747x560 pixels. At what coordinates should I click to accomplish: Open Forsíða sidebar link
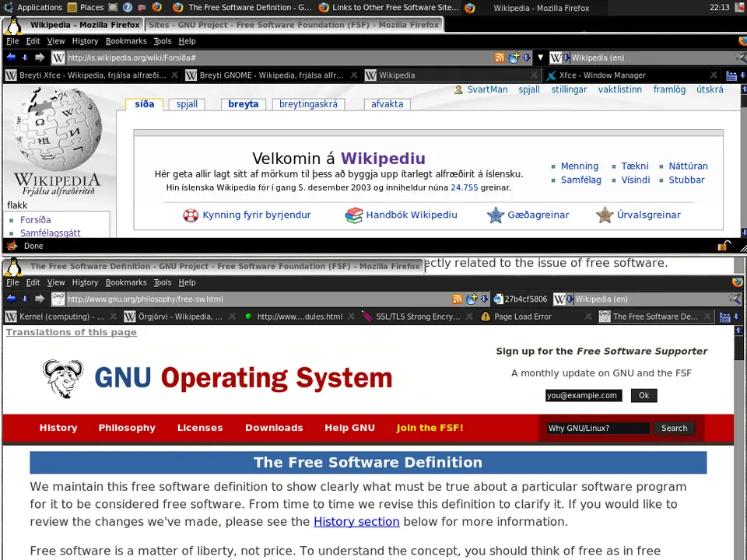click(x=35, y=220)
